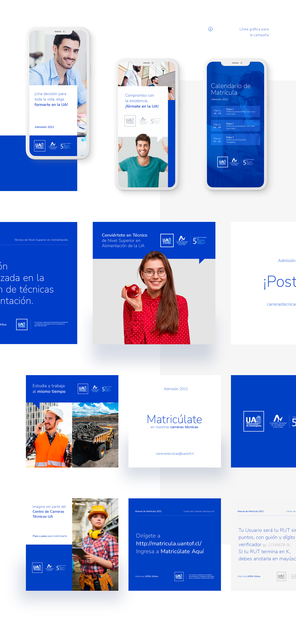
Task: Select the Etapa 2 row, Marzo 04 - 06
Action: [235, 126]
